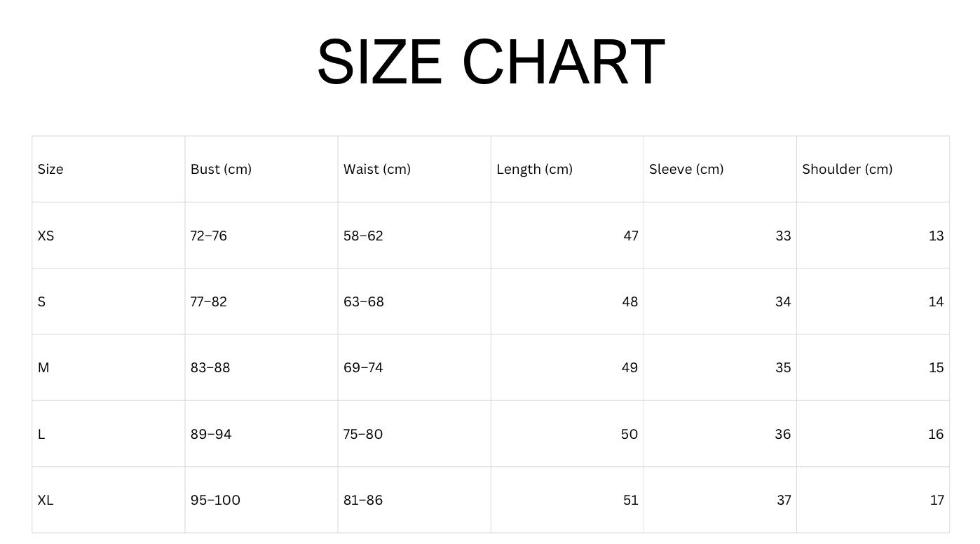Viewport: 980px width, 544px height.
Task: Select the Length (cm) column header
Action: [x=534, y=169]
